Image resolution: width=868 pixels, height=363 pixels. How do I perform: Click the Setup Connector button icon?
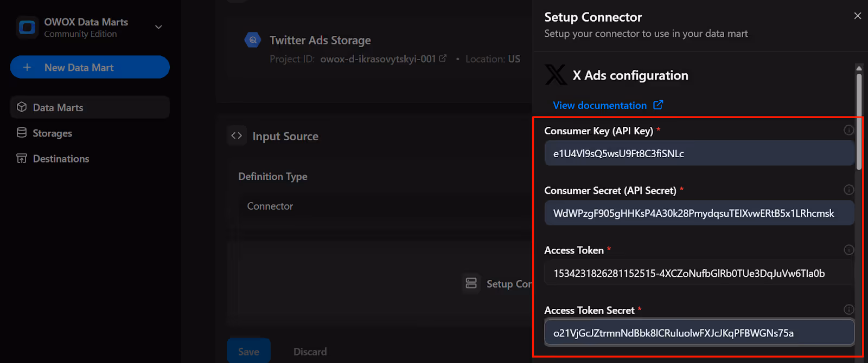tap(471, 283)
